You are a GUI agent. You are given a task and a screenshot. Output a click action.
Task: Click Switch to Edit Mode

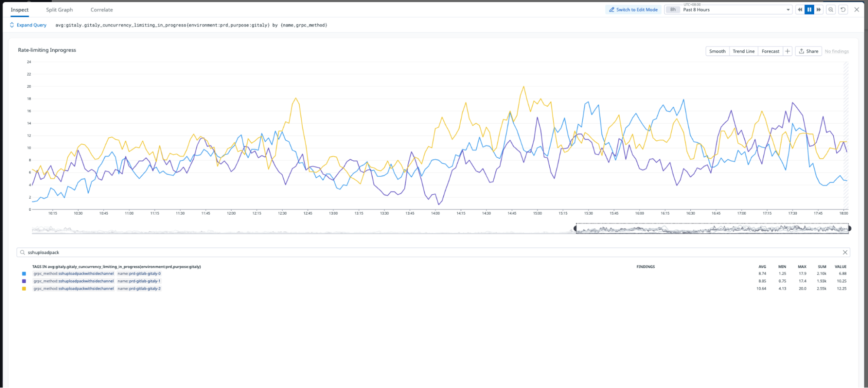pos(633,10)
